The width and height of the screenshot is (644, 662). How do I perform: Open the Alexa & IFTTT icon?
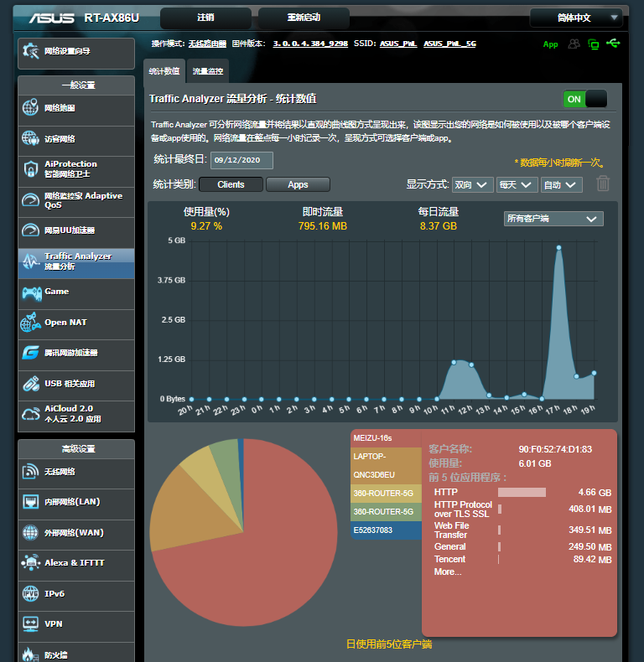coord(30,563)
